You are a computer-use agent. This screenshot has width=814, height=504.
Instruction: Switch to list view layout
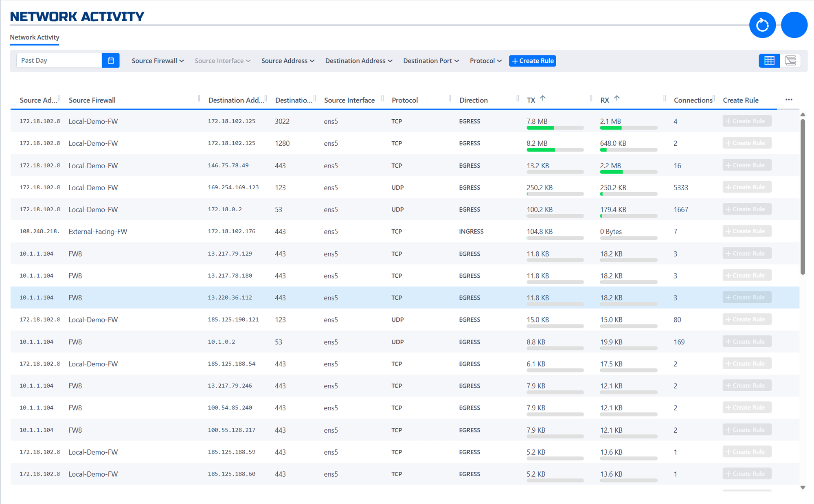[790, 61]
